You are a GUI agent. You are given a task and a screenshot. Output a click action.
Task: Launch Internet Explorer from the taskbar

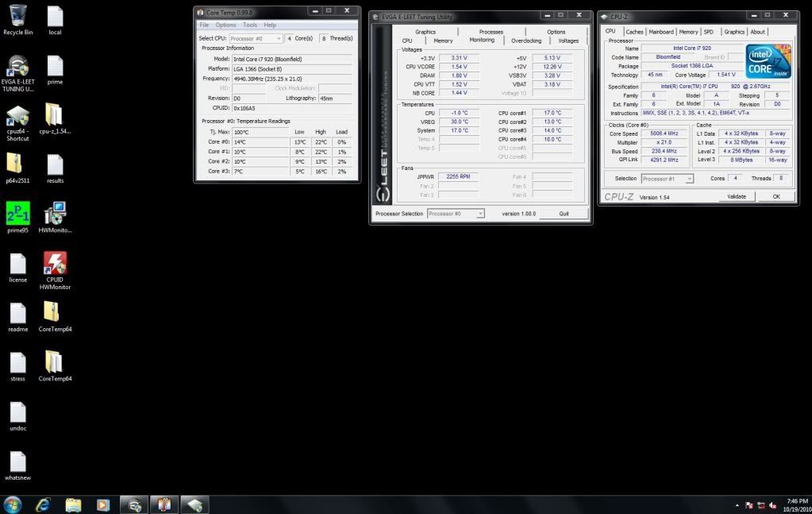43,504
